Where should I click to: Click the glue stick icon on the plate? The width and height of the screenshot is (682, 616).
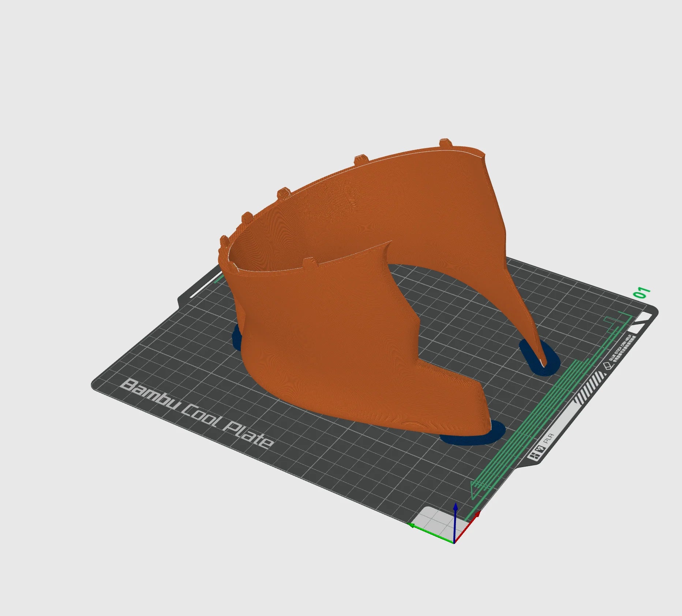[x=608, y=366]
